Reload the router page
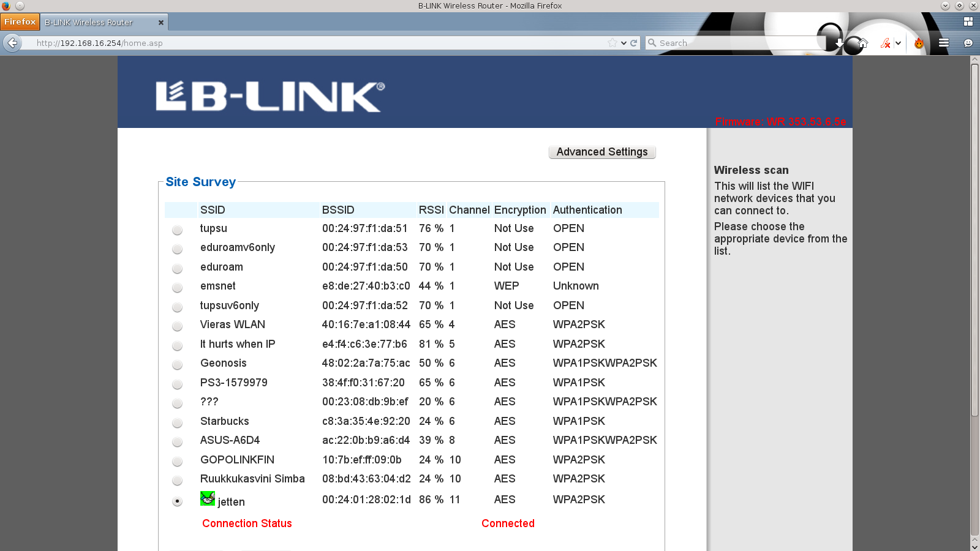The height and width of the screenshot is (551, 980). click(634, 43)
